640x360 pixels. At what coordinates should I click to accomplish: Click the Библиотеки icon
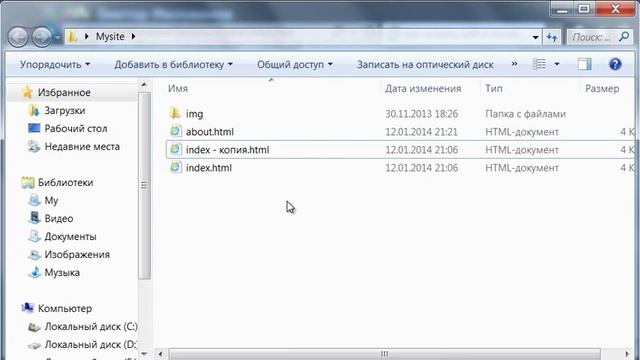[28, 182]
